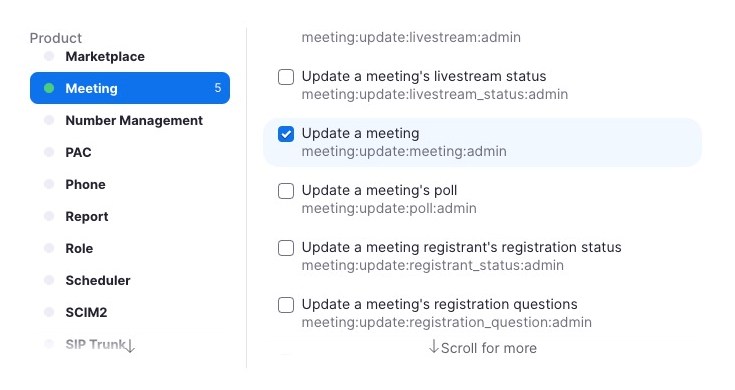Image resolution: width=735 pixels, height=390 pixels.
Task: Enable Update a meeting's livestream status checkbox
Action: click(x=286, y=77)
